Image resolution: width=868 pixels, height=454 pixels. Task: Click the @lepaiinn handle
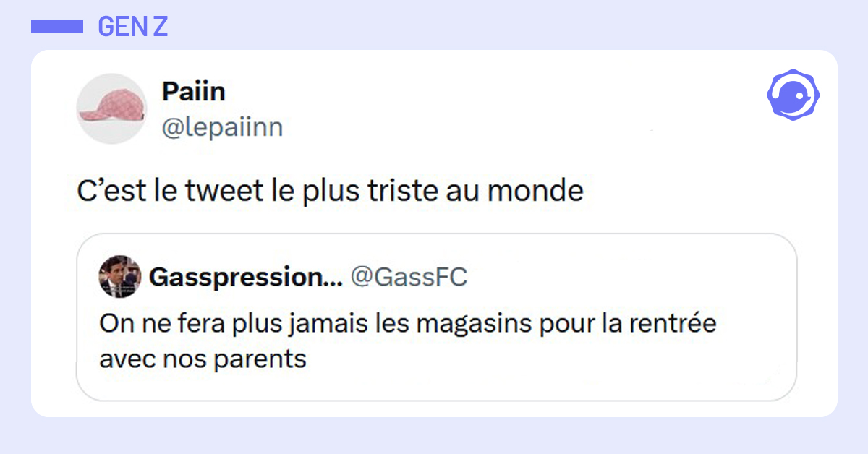point(222,128)
